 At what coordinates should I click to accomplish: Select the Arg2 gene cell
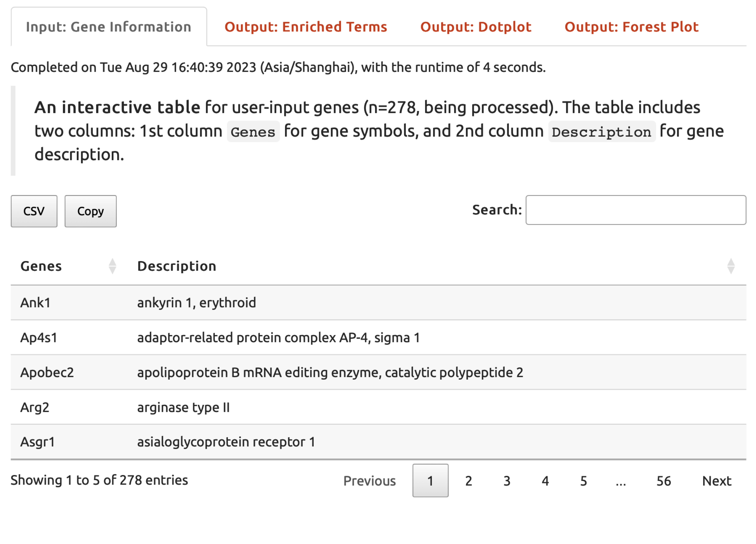click(35, 407)
